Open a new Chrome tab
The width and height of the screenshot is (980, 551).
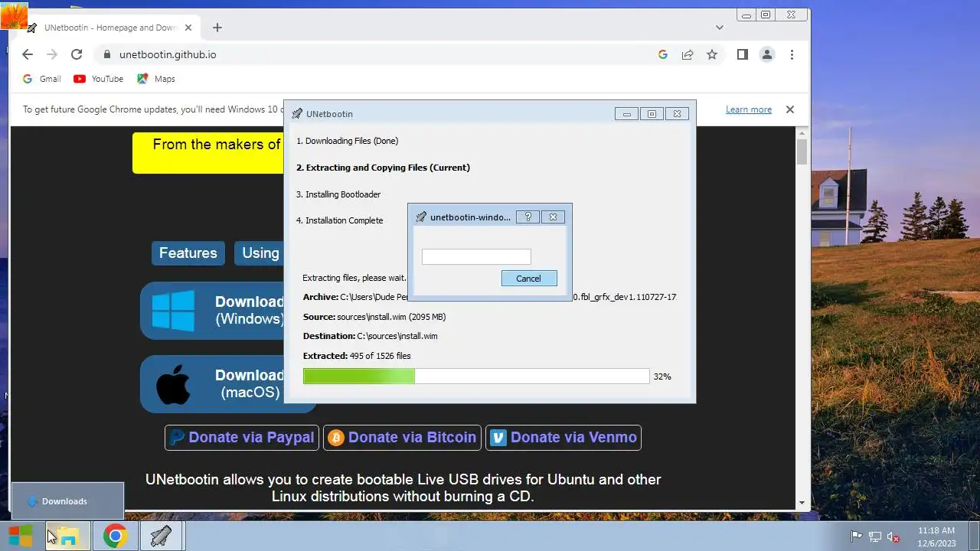[217, 28]
